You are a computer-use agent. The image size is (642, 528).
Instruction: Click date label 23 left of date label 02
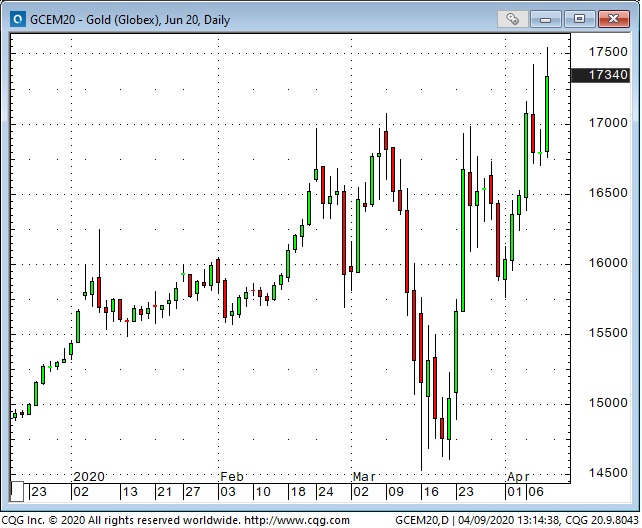click(39, 492)
